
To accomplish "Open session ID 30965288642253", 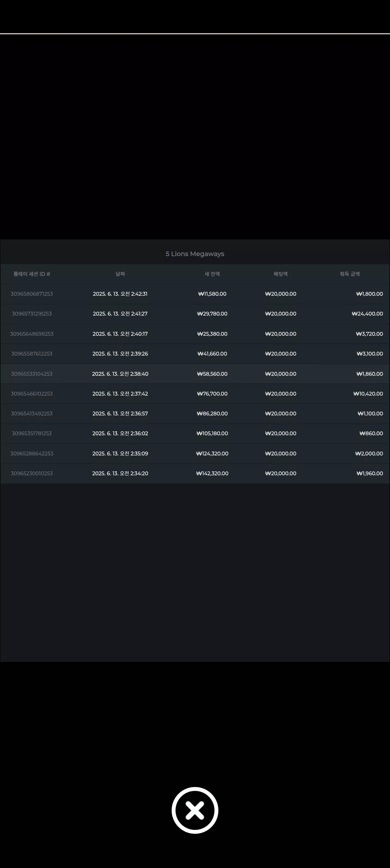I will pyautogui.click(x=32, y=454).
